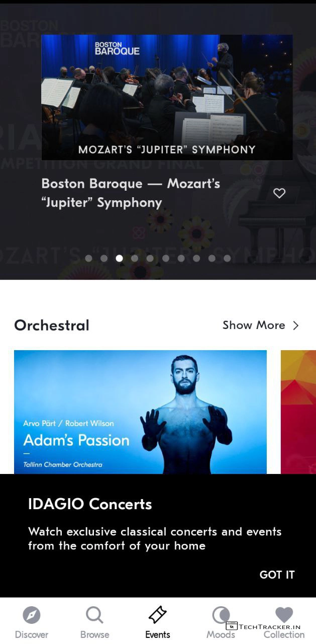
Task: Open Boston Baroque concert banner image
Action: [167, 97]
